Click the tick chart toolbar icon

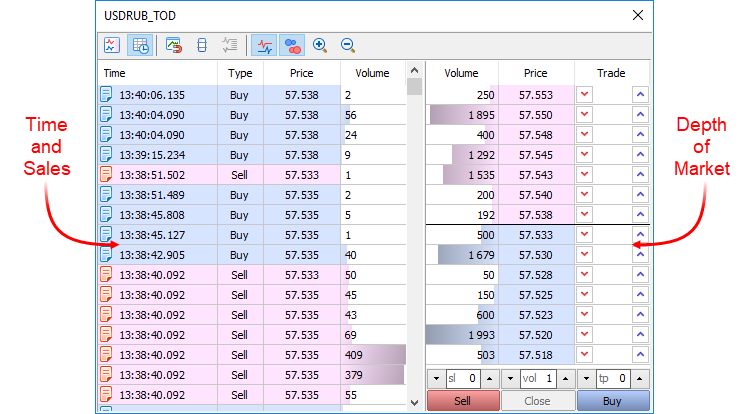point(112,45)
